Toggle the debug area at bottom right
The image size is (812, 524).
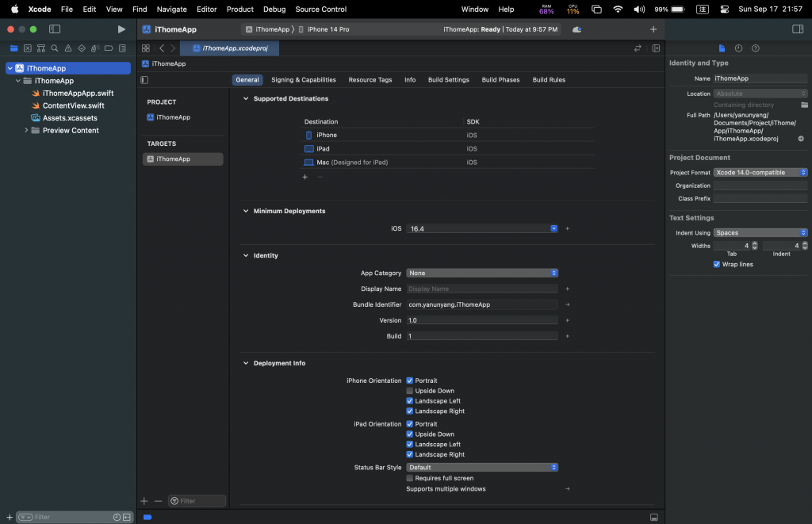tap(654, 517)
